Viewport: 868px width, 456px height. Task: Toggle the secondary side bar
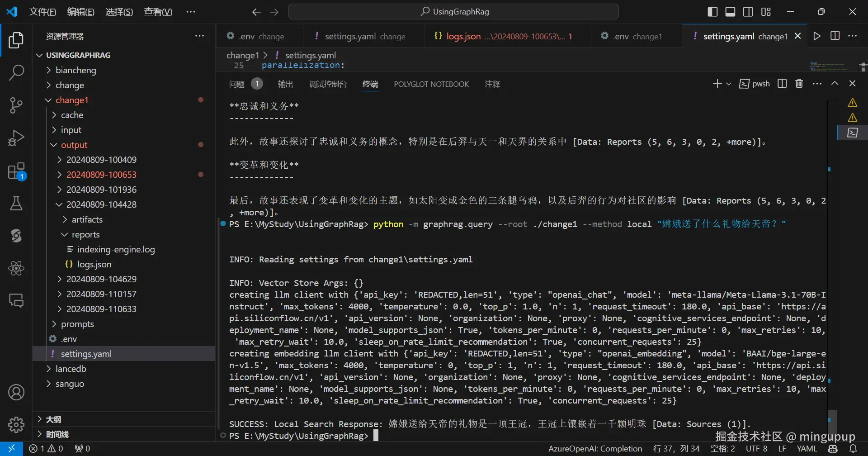point(748,11)
